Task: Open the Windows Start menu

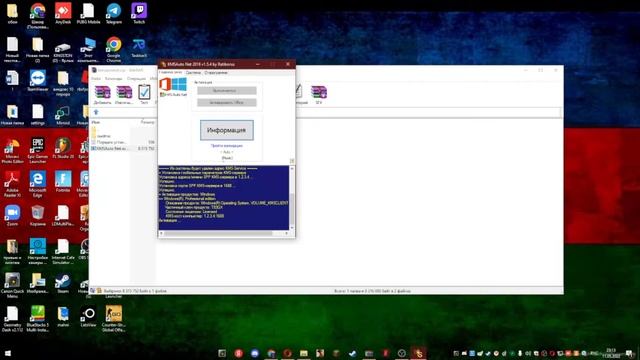Action: [7, 353]
